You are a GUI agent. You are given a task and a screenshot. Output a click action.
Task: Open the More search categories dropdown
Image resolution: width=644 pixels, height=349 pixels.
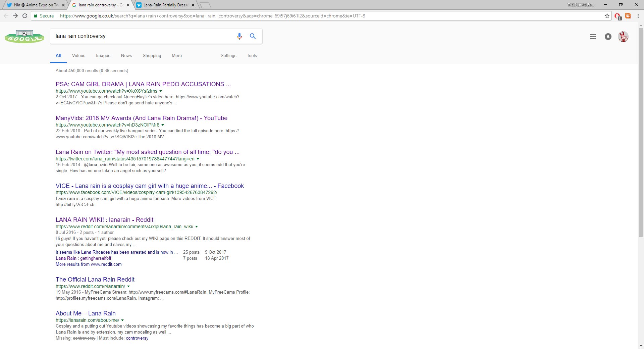coord(176,55)
